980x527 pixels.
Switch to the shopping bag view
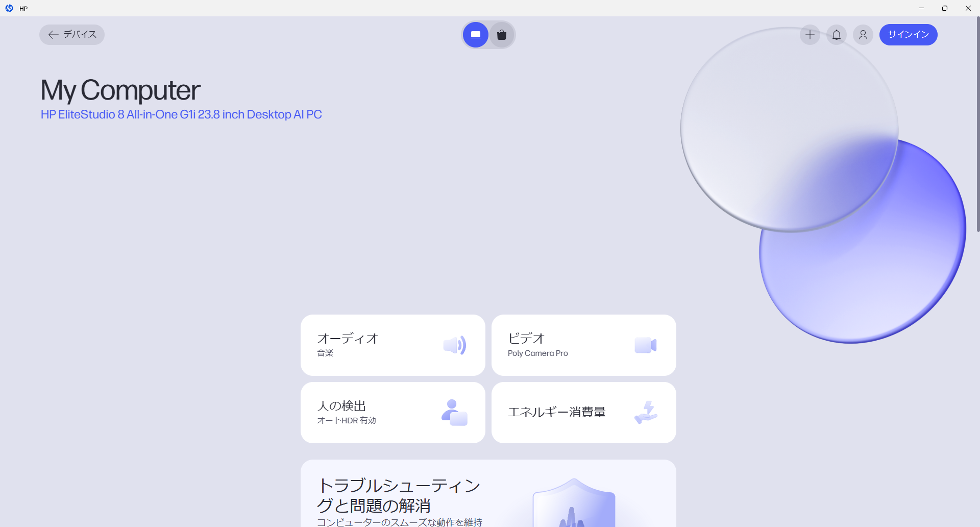point(502,35)
